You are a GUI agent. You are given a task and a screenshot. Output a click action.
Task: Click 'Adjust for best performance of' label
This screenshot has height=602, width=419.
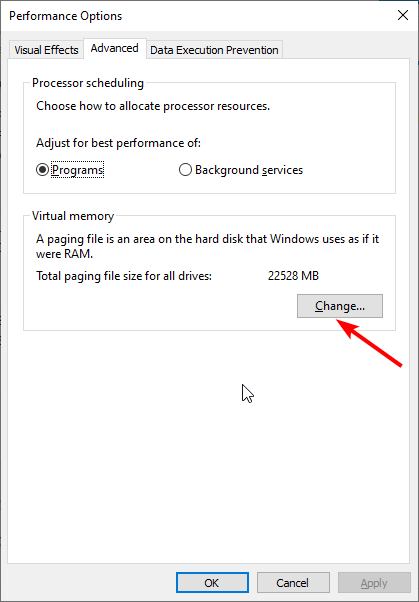(118, 143)
